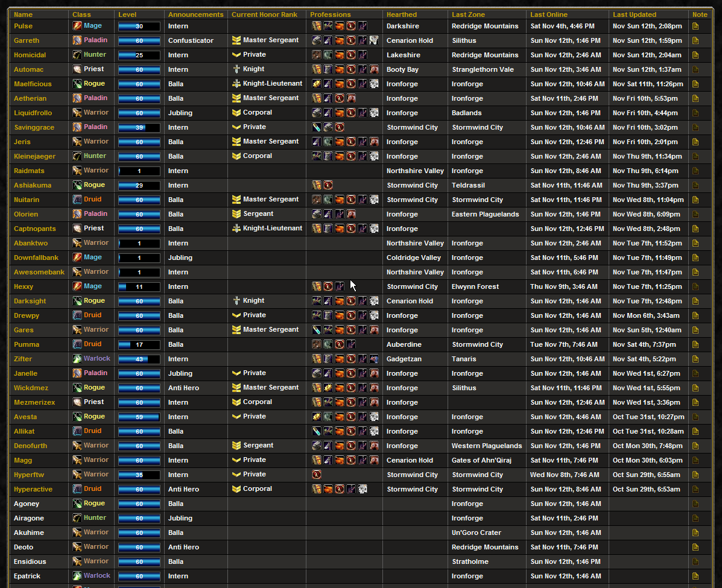This screenshot has height=588, width=722.
Task: Open the Aetherian character name link
Action: pos(30,98)
